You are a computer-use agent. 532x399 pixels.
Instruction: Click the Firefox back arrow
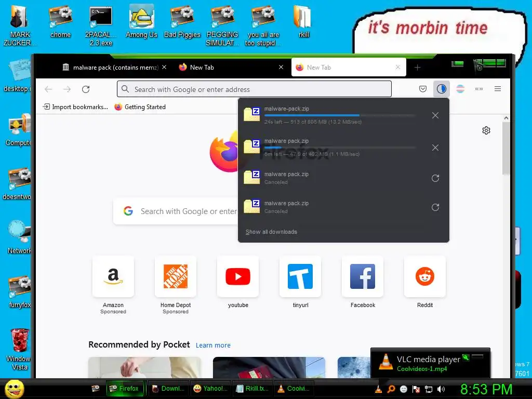point(48,89)
